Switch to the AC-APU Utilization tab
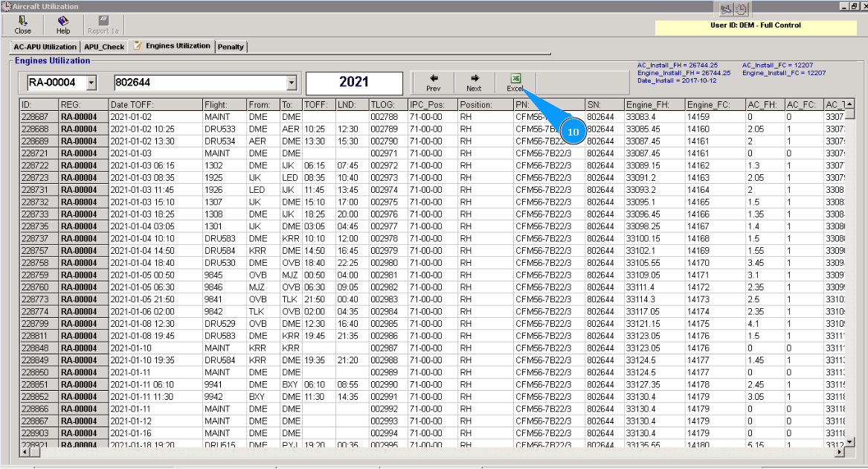 (x=45, y=47)
